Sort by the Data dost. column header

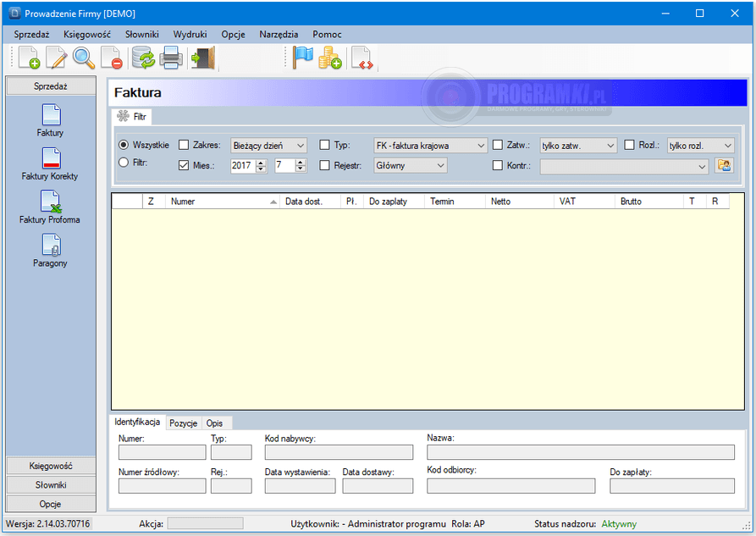click(310, 202)
